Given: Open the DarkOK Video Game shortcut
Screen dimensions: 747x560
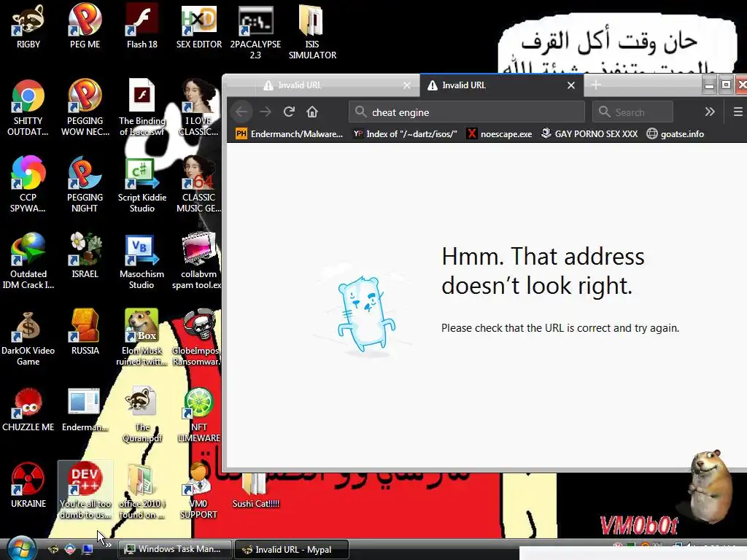Looking at the screenshot, I should (28, 338).
